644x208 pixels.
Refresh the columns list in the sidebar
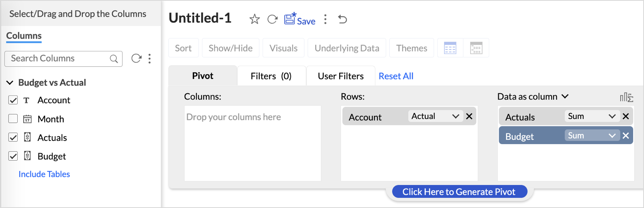[x=137, y=59]
